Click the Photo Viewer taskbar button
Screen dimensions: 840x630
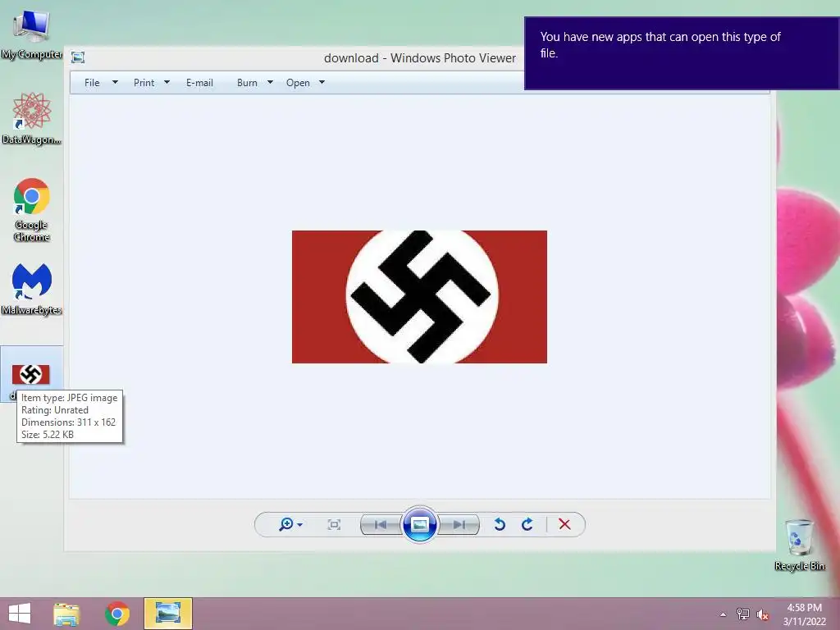[167, 614]
